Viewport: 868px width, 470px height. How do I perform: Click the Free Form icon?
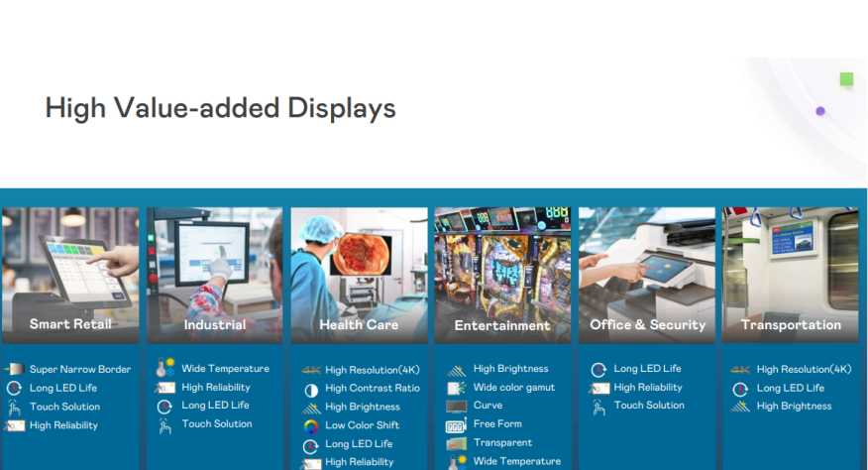click(456, 425)
